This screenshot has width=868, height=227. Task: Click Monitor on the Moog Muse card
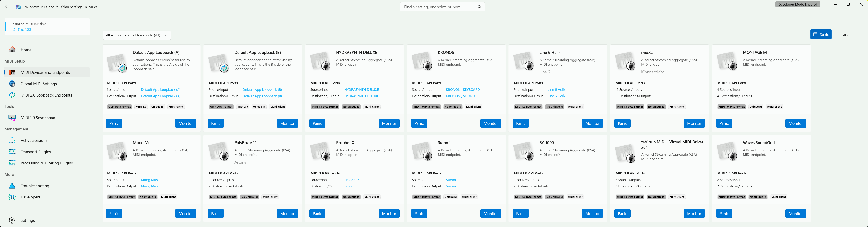point(185,214)
